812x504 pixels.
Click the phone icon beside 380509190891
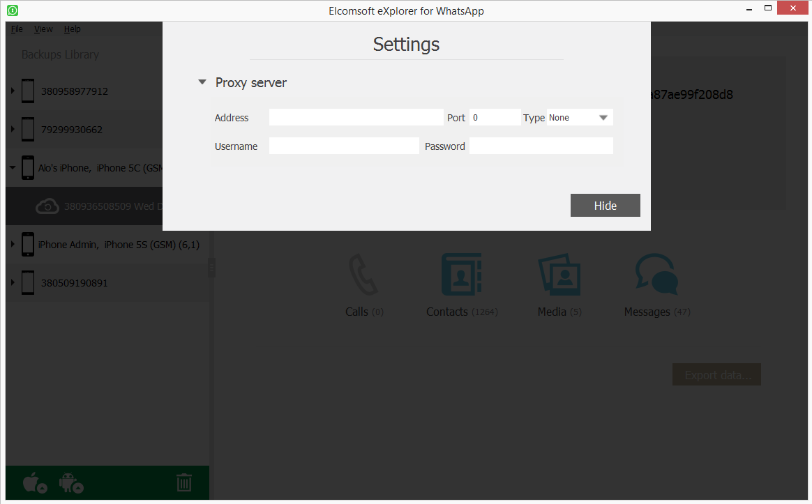pyautogui.click(x=28, y=282)
